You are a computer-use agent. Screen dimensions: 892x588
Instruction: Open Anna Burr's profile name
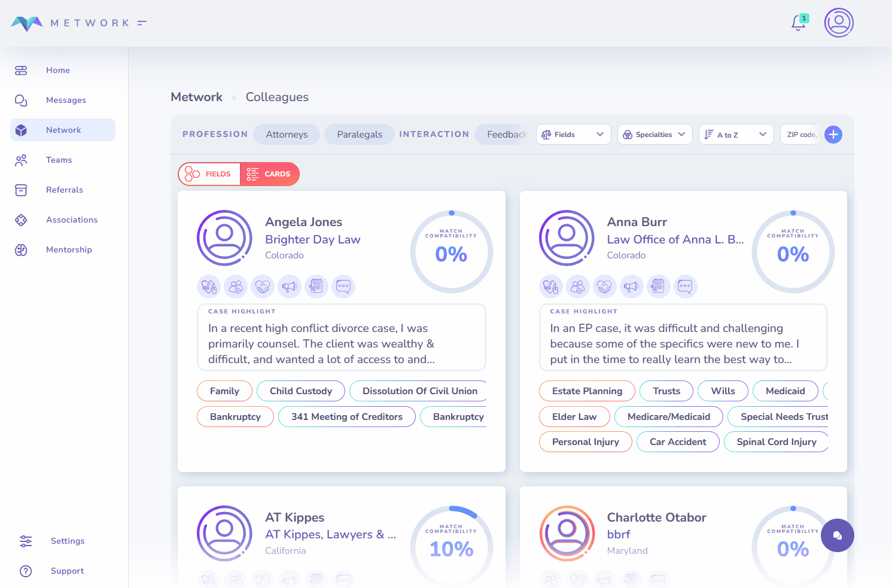(637, 222)
